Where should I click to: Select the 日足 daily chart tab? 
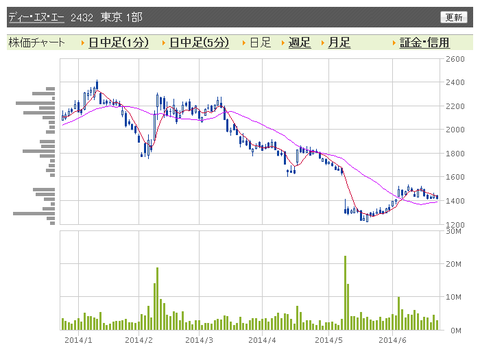[260, 43]
